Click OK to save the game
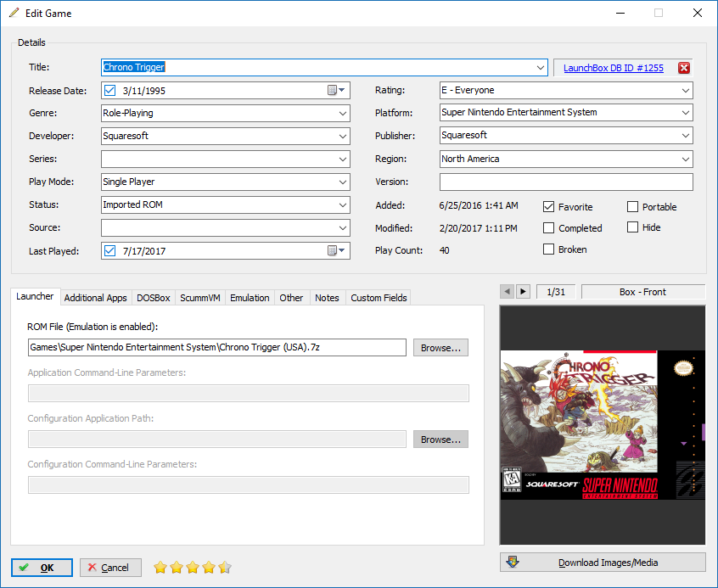 coord(42,568)
